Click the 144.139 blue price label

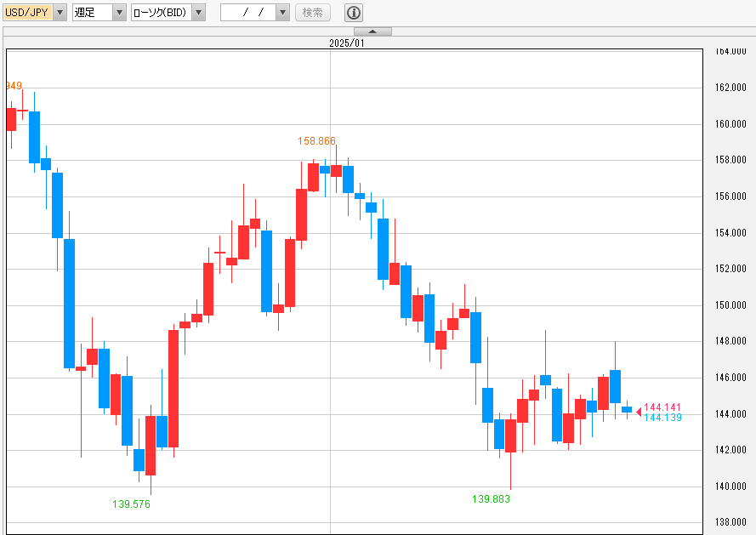pyautogui.click(x=662, y=418)
